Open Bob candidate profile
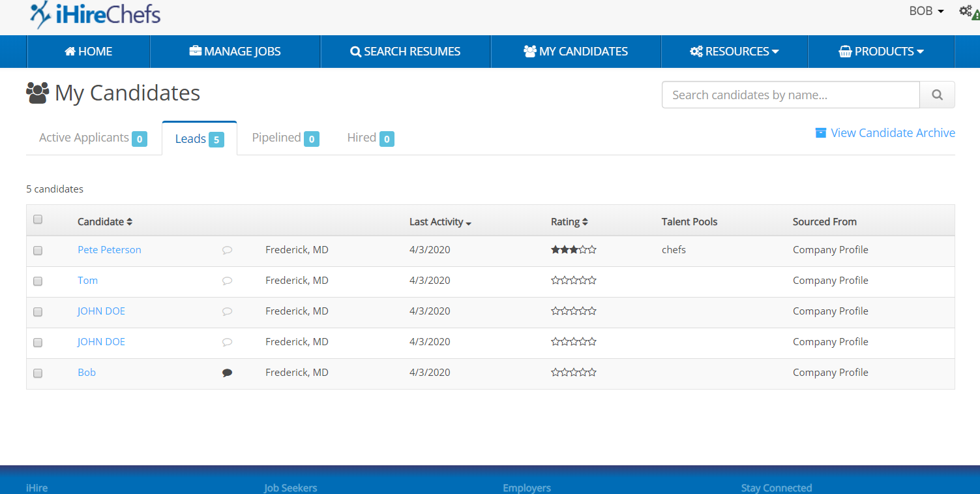 click(x=87, y=373)
